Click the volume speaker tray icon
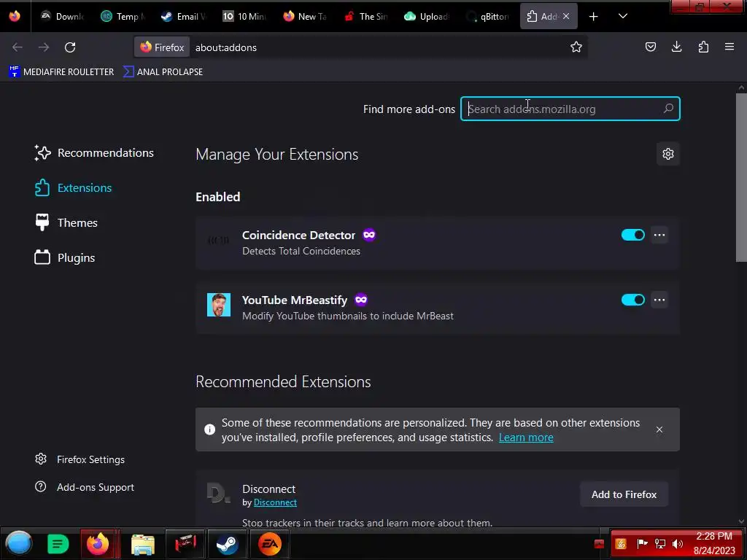 point(678,544)
